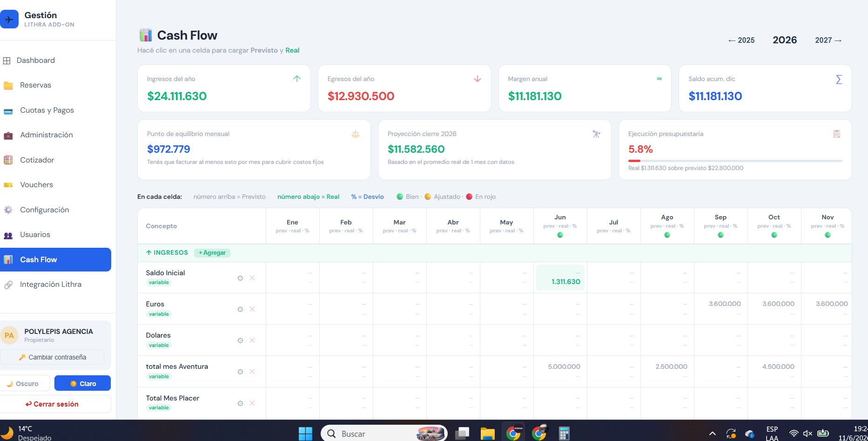Viewport: 868px width, 441px height.
Task: Click the sigma icon on Saldo acum. dic card
Action: [839, 79]
